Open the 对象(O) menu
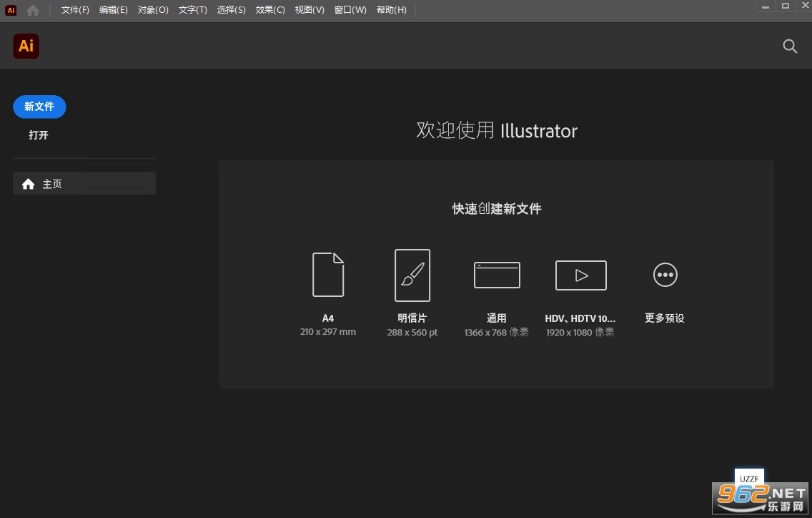 point(153,10)
